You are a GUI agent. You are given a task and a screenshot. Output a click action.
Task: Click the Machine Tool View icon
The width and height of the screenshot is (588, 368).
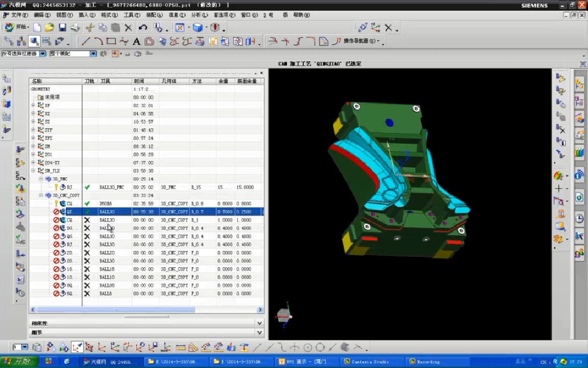[x=21, y=41]
